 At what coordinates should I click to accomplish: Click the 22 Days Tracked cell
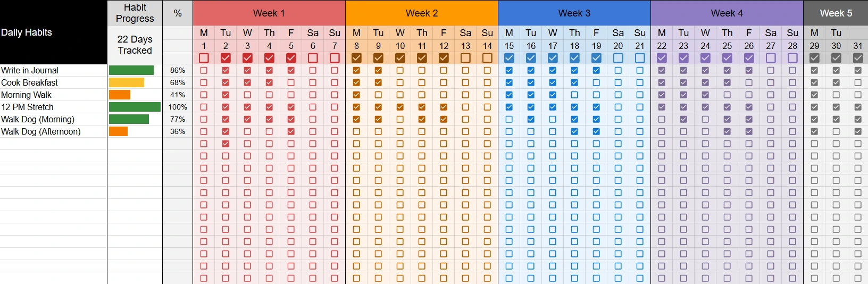tap(135, 45)
